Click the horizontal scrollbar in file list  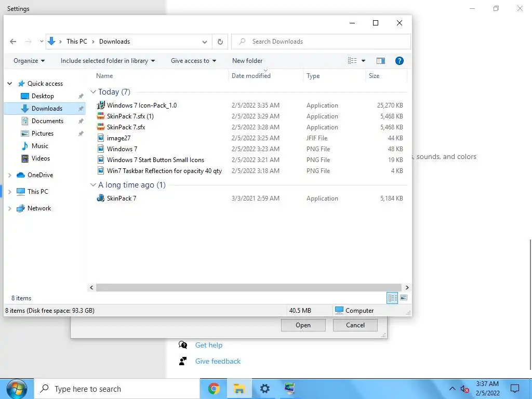pos(248,287)
